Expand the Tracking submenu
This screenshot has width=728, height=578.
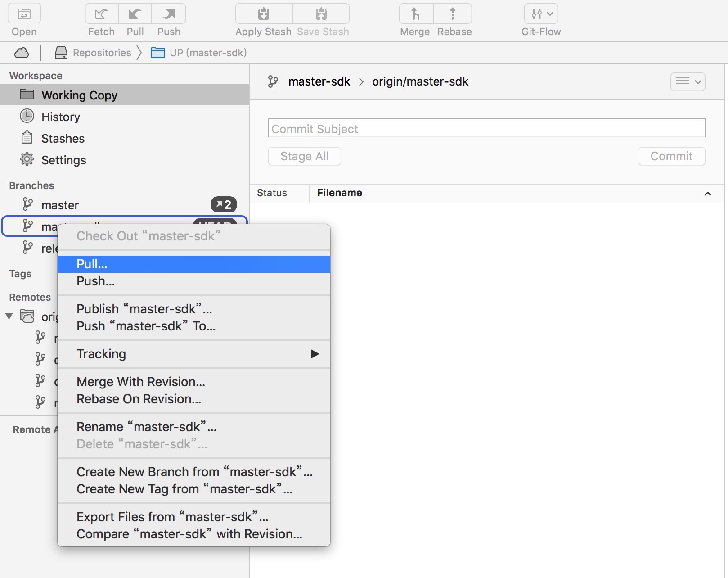pyautogui.click(x=193, y=354)
